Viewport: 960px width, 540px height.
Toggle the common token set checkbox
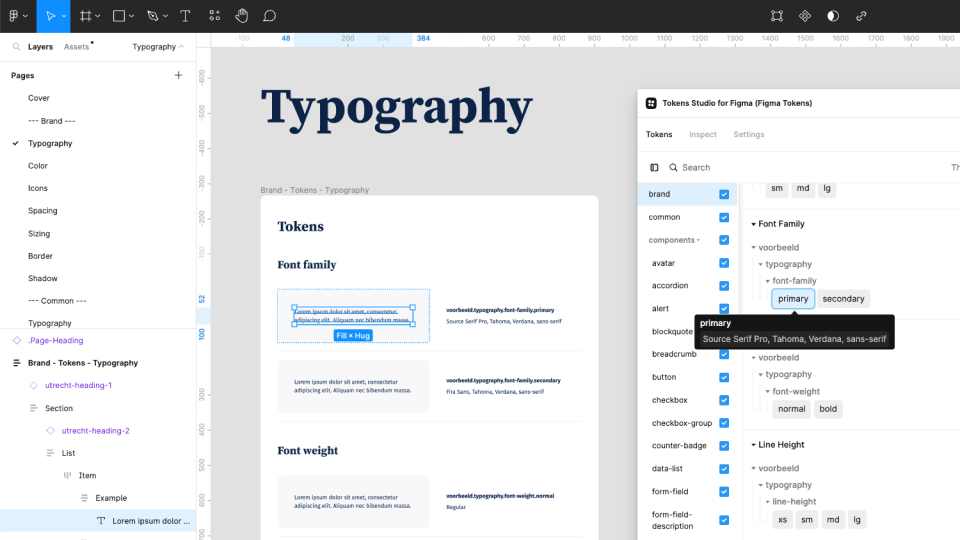pyautogui.click(x=724, y=217)
